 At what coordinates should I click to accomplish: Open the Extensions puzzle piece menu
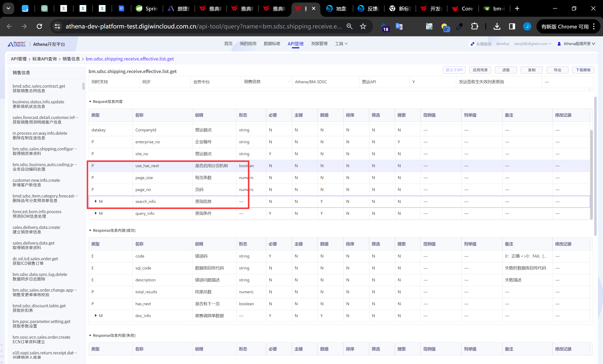point(474,26)
